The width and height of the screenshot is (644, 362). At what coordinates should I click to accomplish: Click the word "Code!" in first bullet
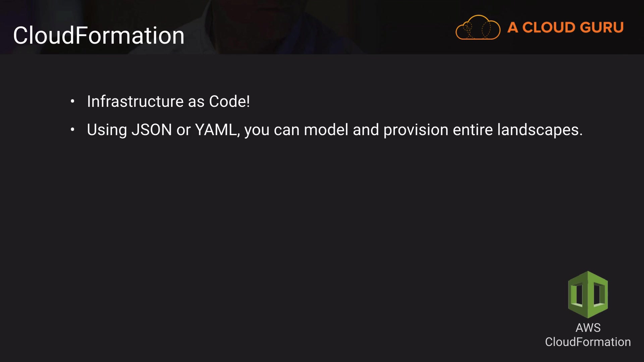pos(229,101)
